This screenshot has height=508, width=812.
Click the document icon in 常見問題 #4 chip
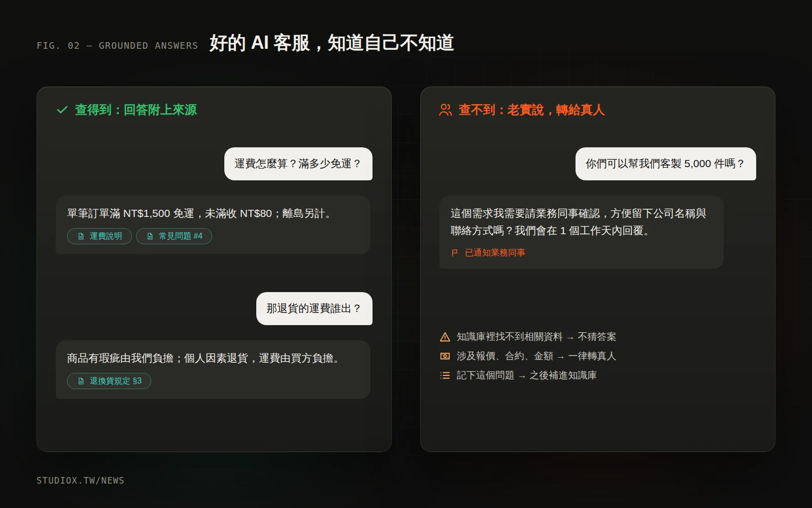(150, 236)
